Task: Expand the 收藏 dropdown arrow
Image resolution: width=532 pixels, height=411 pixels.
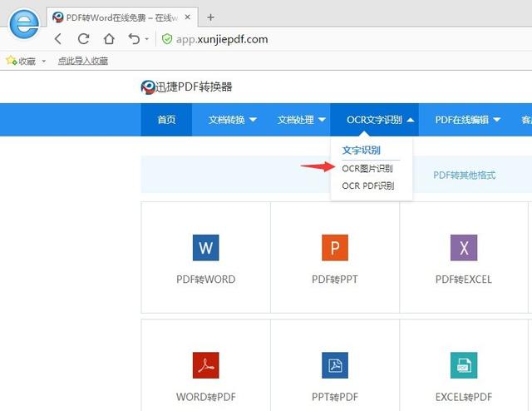Action: coord(44,61)
